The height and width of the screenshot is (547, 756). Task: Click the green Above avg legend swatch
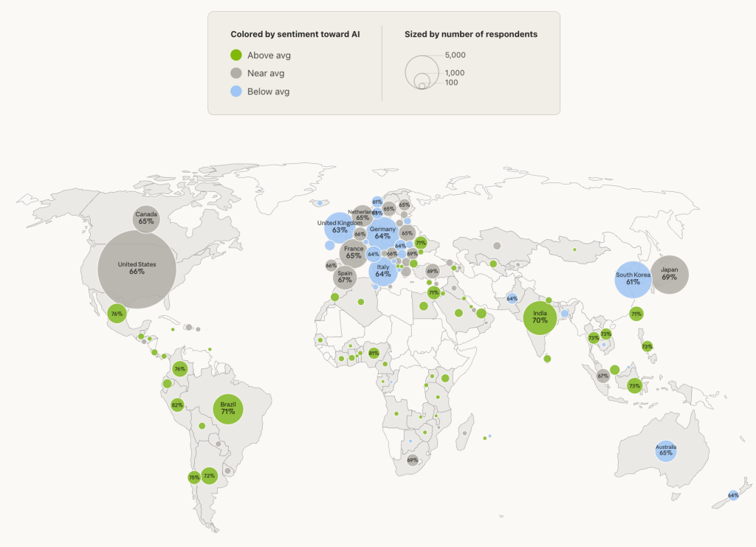point(236,55)
